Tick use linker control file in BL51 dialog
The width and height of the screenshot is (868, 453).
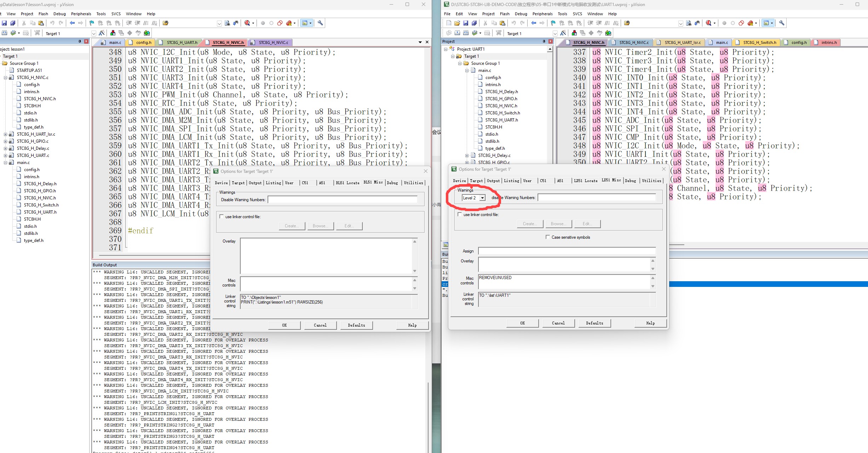click(222, 216)
